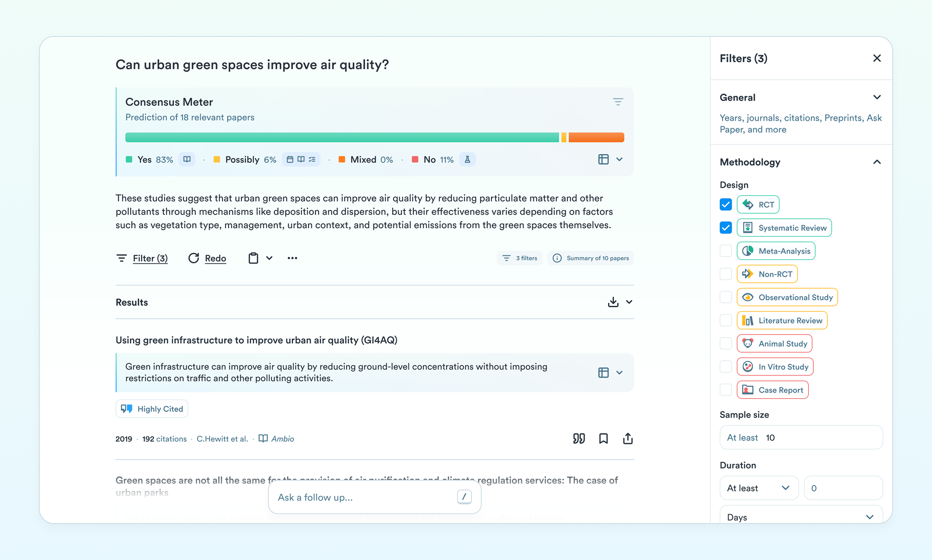
Task: Click the Literature Review design tag
Action: click(x=782, y=320)
